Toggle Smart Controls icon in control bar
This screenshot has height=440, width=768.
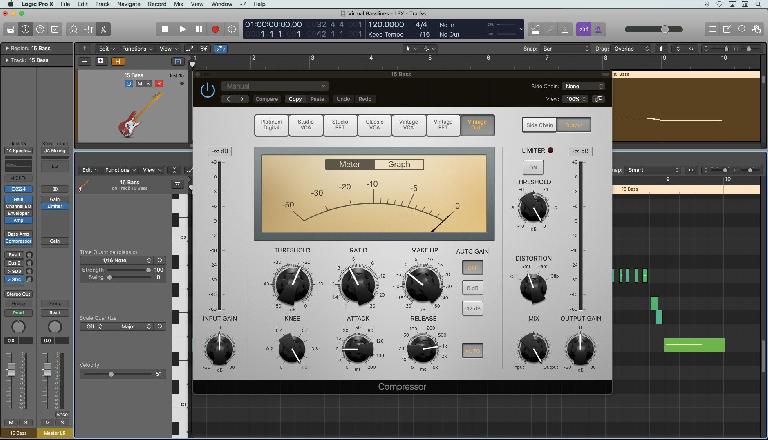(x=73, y=29)
